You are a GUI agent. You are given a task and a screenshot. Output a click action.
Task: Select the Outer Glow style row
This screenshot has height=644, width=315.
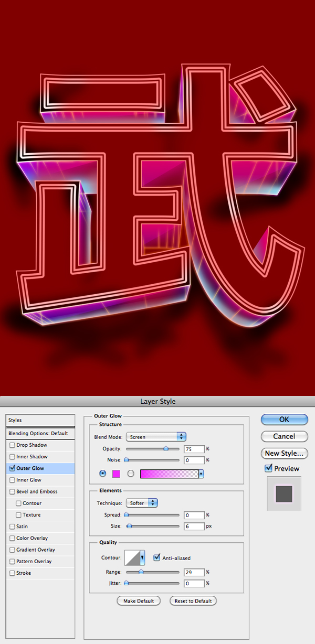(40, 468)
